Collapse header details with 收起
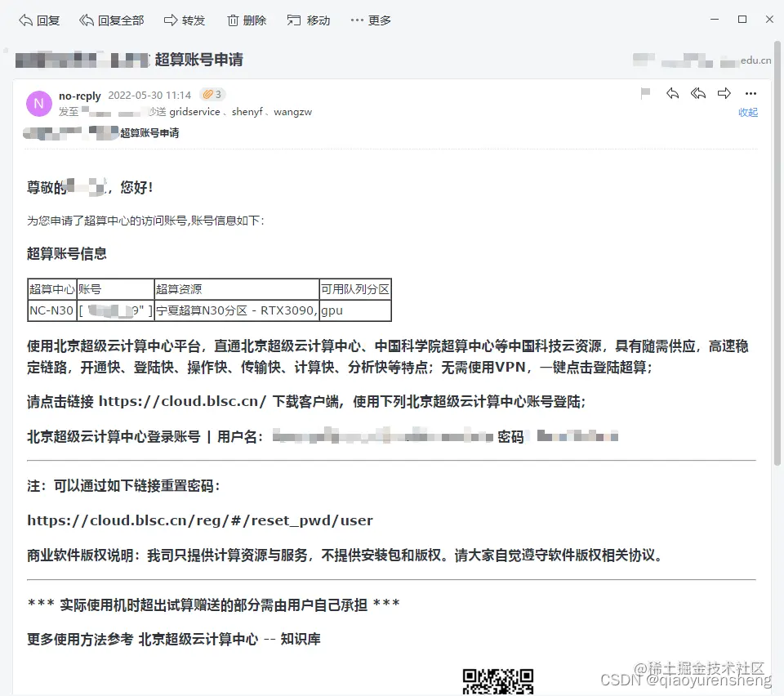This screenshot has height=696, width=784. point(748,113)
